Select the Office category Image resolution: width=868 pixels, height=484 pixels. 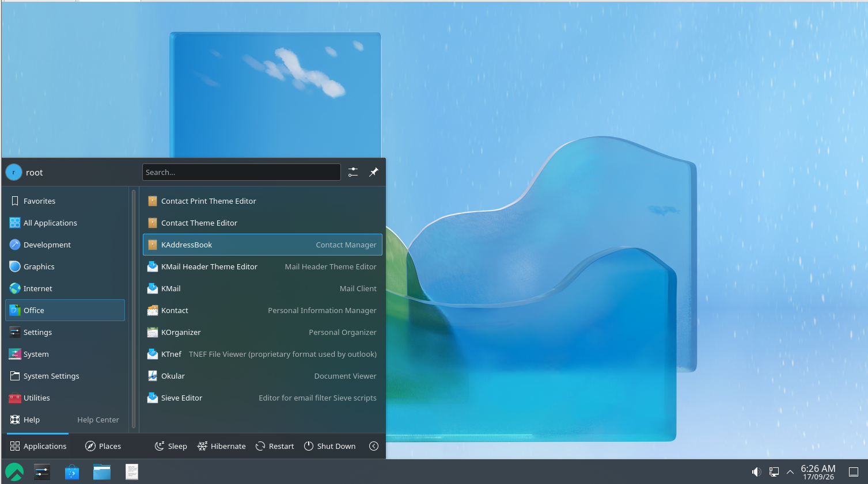(x=65, y=310)
